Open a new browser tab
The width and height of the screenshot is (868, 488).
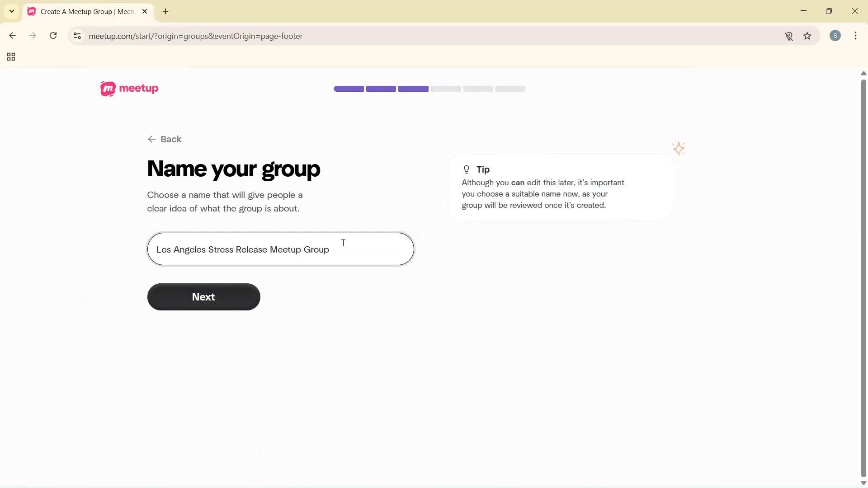[x=165, y=11]
